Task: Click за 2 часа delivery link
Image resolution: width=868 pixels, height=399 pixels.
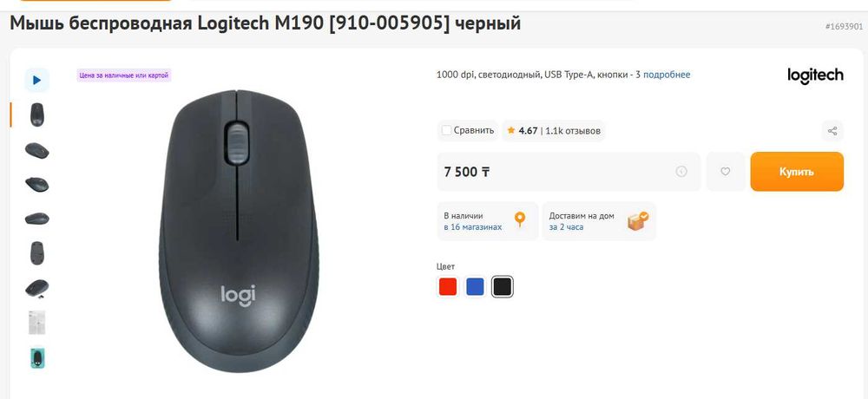Action: point(566,227)
